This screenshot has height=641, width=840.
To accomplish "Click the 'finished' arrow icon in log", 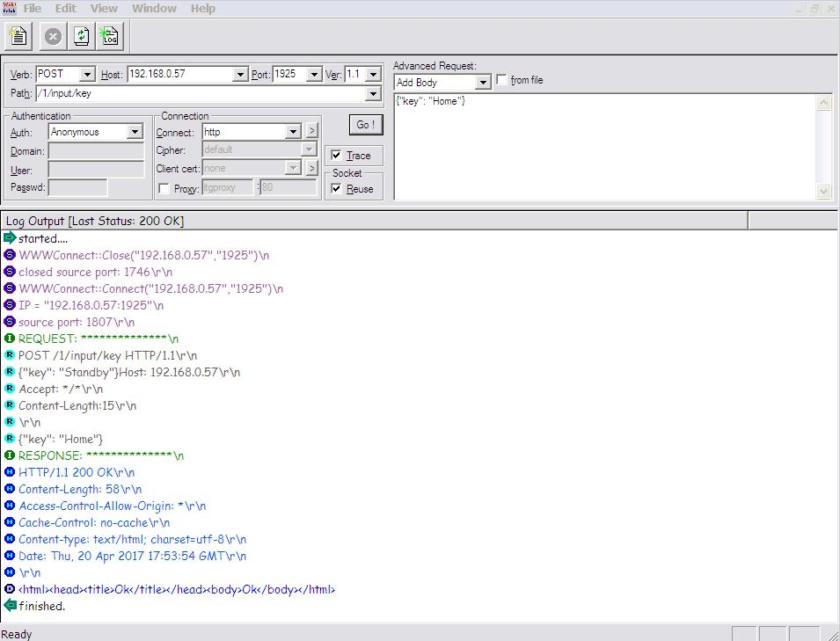I will click(x=10, y=606).
